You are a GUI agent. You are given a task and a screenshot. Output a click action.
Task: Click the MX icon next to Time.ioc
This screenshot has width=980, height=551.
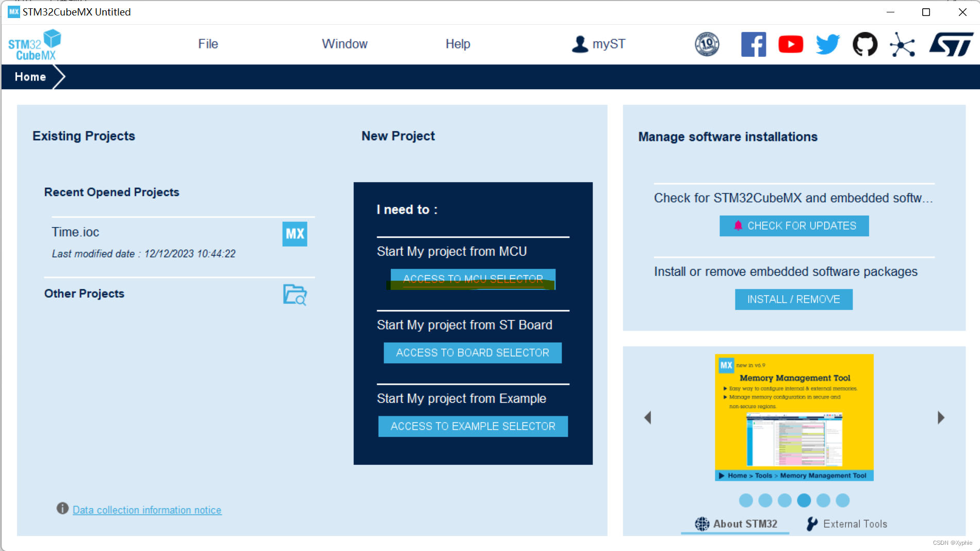[x=295, y=234]
